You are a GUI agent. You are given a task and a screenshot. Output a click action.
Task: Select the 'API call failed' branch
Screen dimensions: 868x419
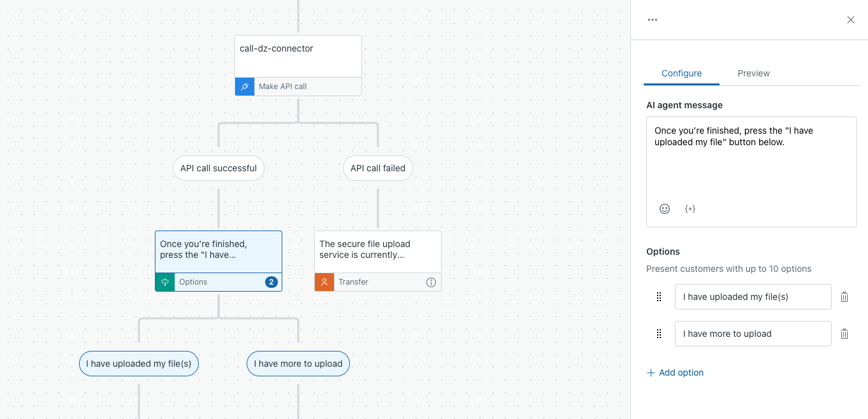pos(378,168)
